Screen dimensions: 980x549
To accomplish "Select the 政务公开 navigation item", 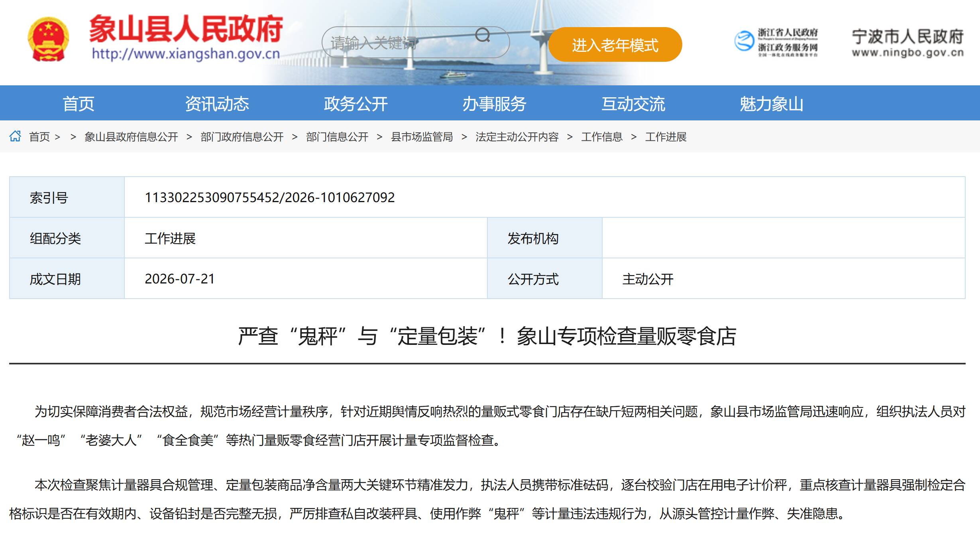I will tap(355, 104).
